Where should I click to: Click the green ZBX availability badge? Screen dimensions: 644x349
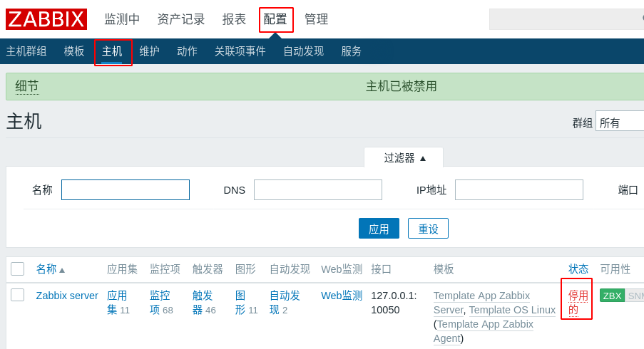point(612,296)
